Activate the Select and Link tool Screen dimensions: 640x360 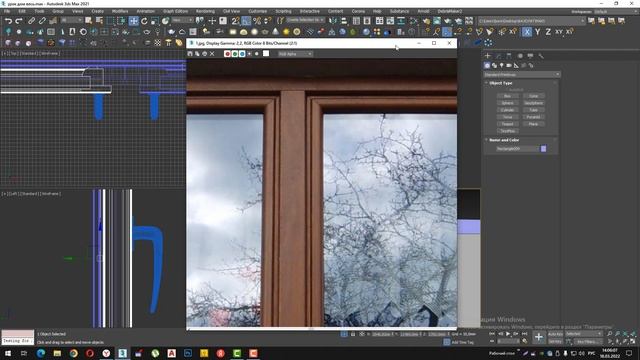pos(31,20)
